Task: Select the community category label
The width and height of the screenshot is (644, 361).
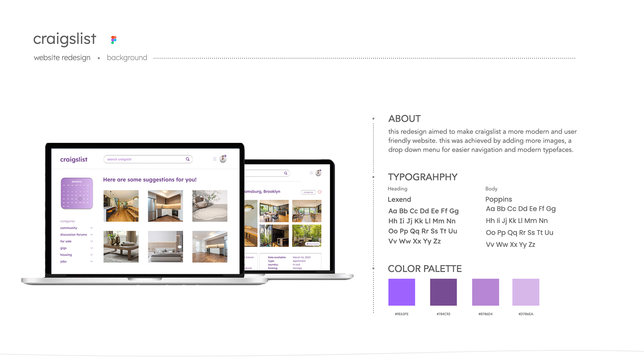Action: tap(68, 228)
